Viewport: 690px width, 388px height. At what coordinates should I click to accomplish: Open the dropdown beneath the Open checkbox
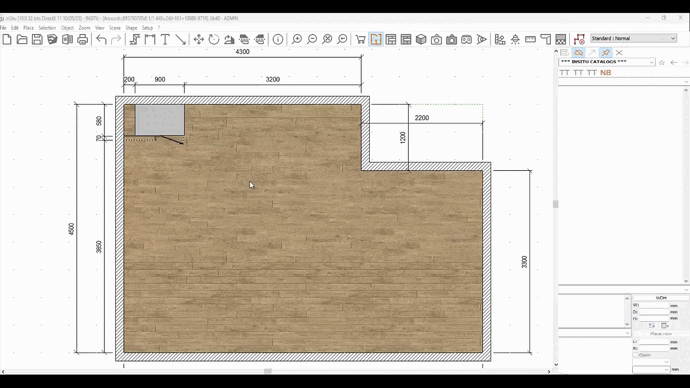(651, 362)
